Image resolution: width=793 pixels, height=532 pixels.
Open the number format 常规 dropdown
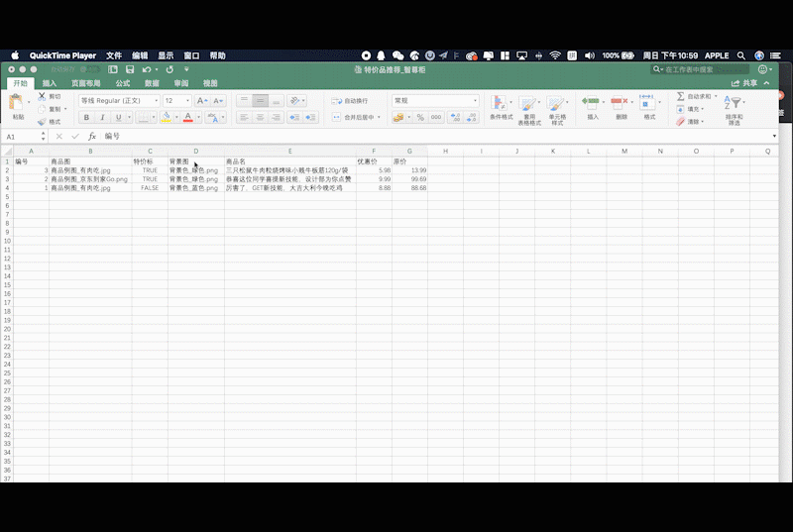(x=475, y=100)
